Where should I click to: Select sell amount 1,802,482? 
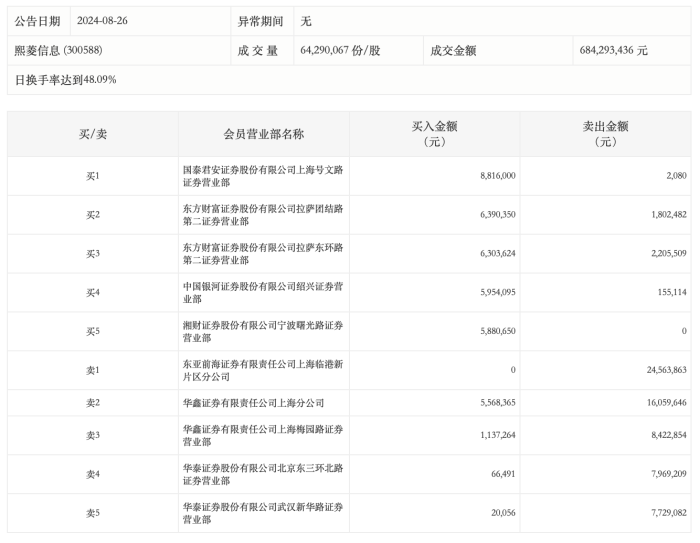point(669,215)
